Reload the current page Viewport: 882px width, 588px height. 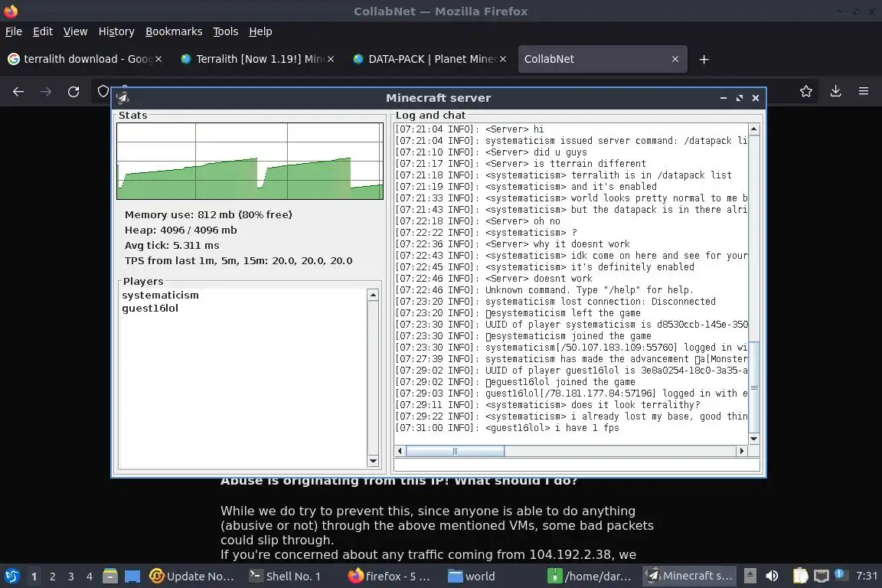[73, 92]
